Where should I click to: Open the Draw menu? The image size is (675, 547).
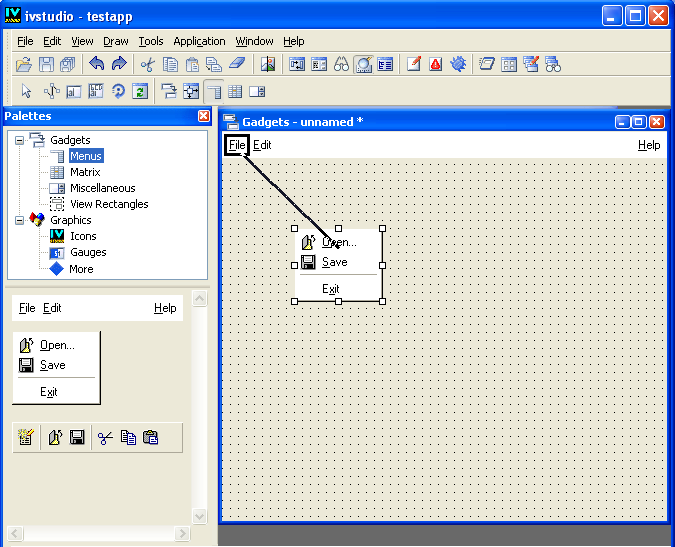point(116,41)
